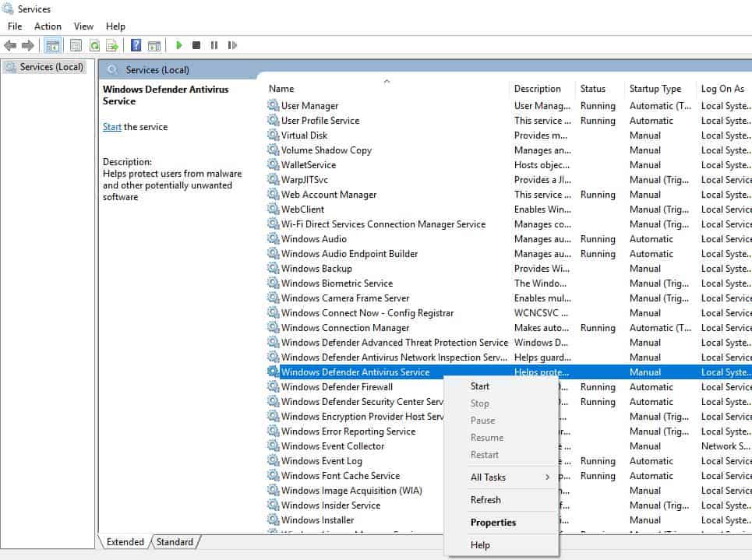This screenshot has height=560, width=752.
Task: Click the Properties toolbar icon
Action: (x=76, y=45)
